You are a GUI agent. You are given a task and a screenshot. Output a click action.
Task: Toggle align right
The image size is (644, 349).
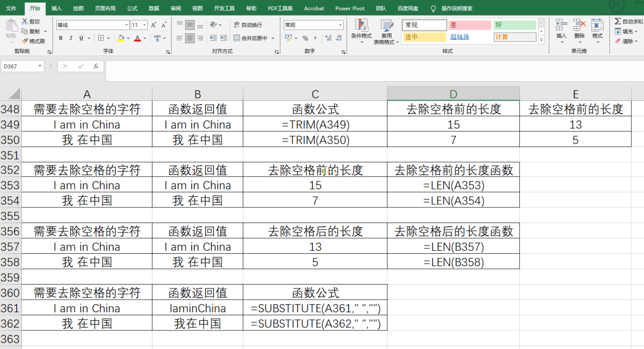tap(200, 38)
